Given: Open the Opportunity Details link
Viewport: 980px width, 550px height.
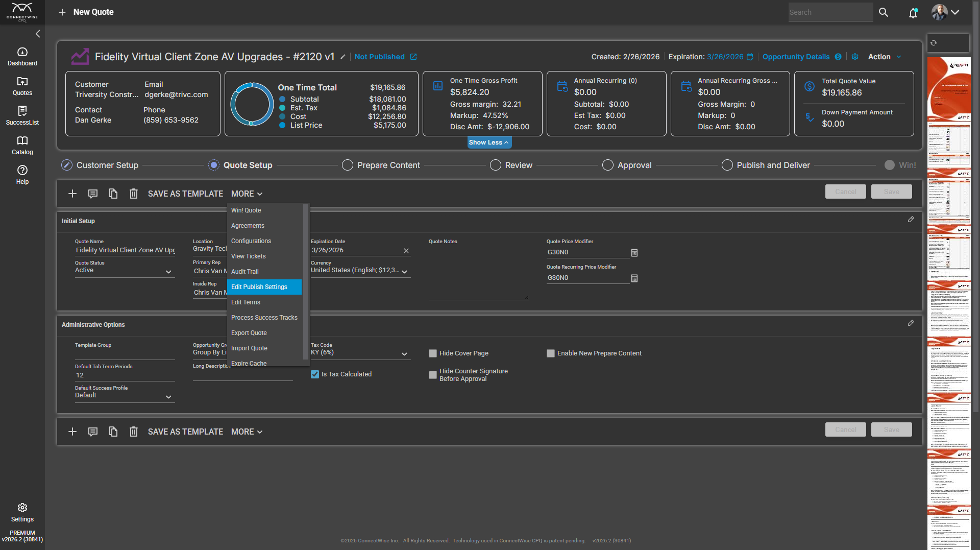Looking at the screenshot, I should 796,57.
